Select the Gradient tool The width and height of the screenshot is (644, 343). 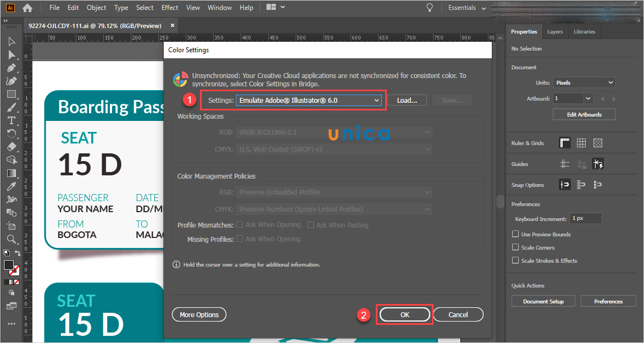[12, 173]
